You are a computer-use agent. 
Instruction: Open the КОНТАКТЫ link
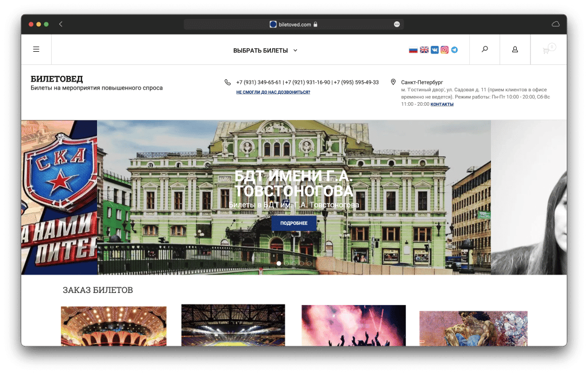point(442,105)
